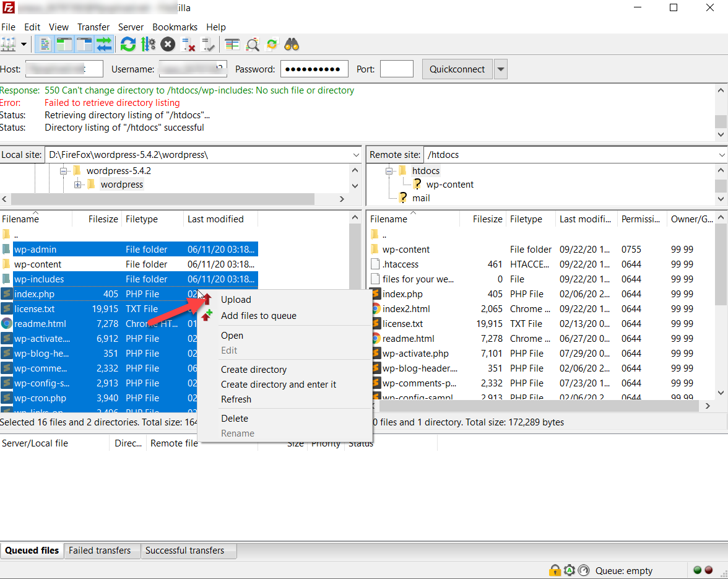Switch to the Failed transfers tab
The width and height of the screenshot is (728, 579).
(x=100, y=551)
